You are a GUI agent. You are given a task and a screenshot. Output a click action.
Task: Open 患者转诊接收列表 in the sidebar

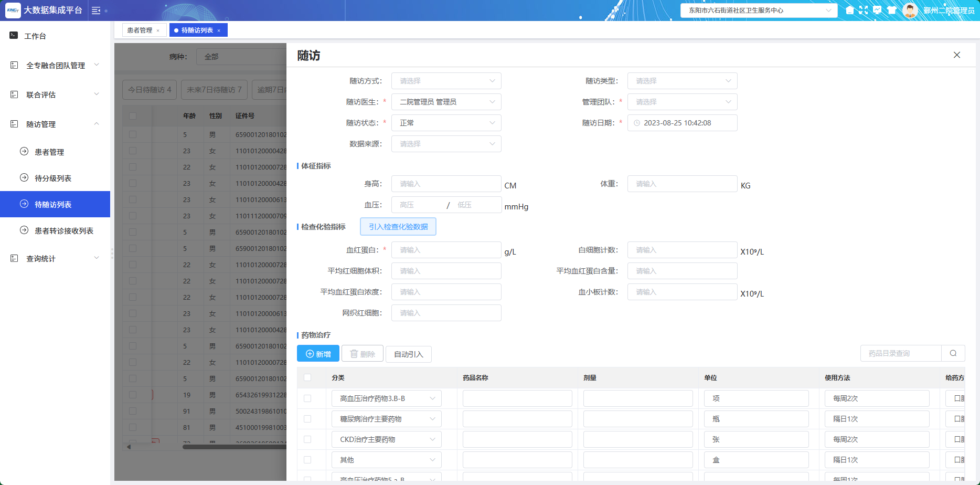point(55,230)
